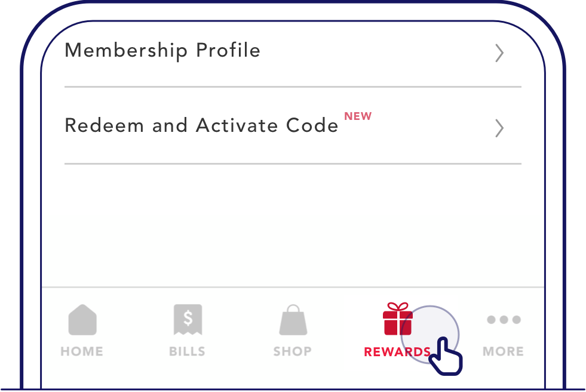Click the circular tap highlight near Rewards
This screenshot has height=392, width=586.
[429, 335]
